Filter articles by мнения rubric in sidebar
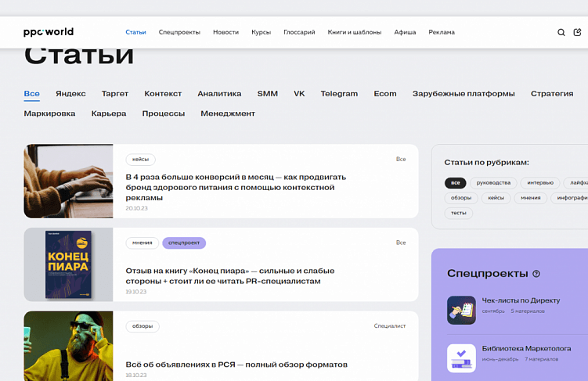 tap(531, 198)
